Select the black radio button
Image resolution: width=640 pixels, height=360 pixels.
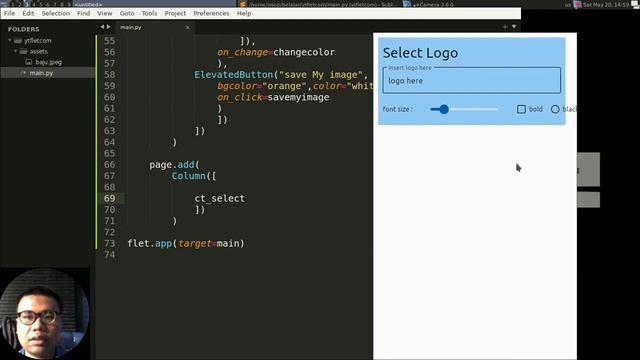[555, 109]
